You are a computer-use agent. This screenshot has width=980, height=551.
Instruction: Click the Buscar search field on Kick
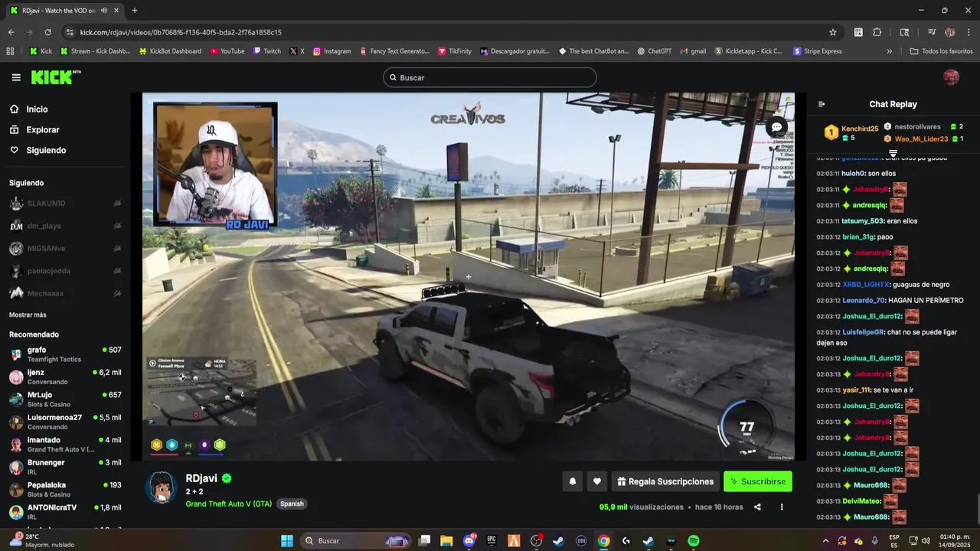point(490,77)
